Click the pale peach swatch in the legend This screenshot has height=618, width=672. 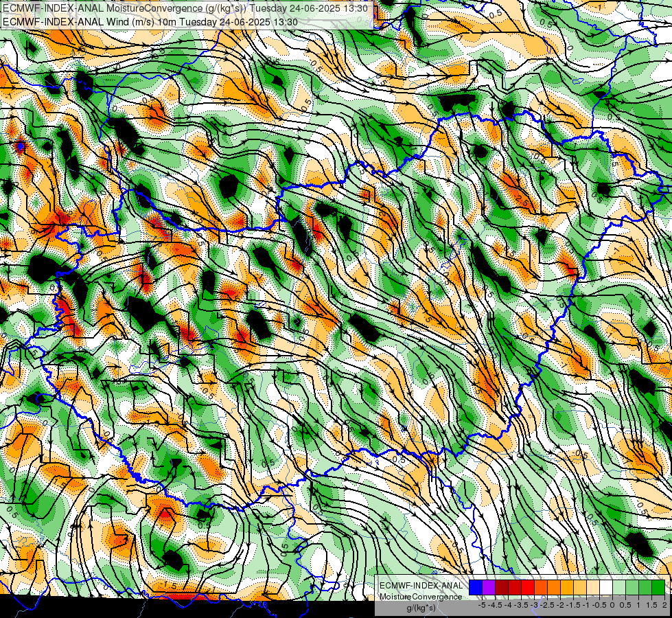pos(593,587)
